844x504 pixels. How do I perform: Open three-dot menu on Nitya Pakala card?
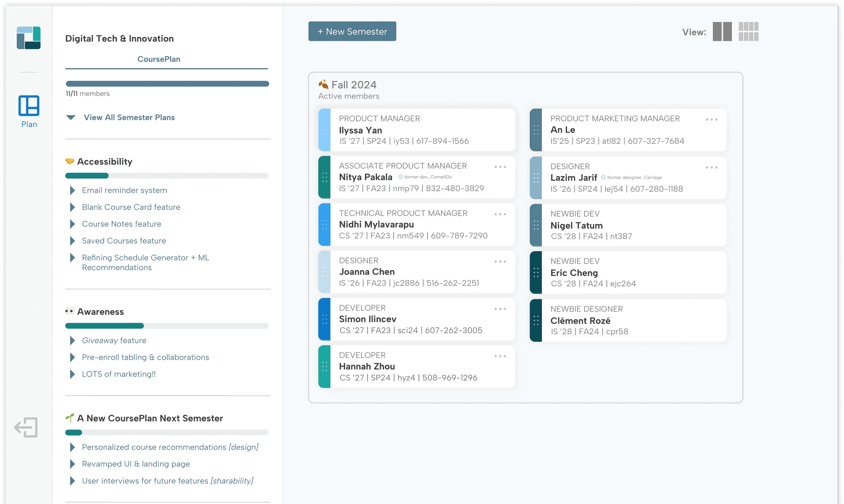coord(500,167)
